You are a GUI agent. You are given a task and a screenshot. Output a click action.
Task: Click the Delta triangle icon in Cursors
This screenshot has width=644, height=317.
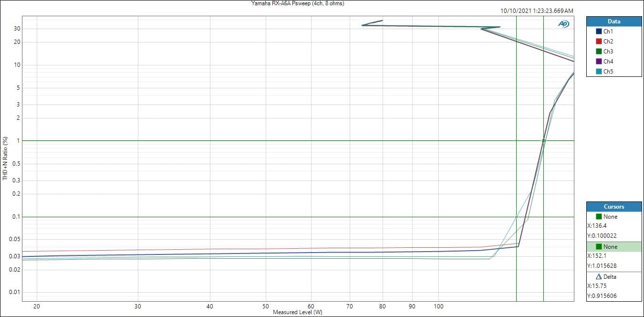(x=599, y=276)
